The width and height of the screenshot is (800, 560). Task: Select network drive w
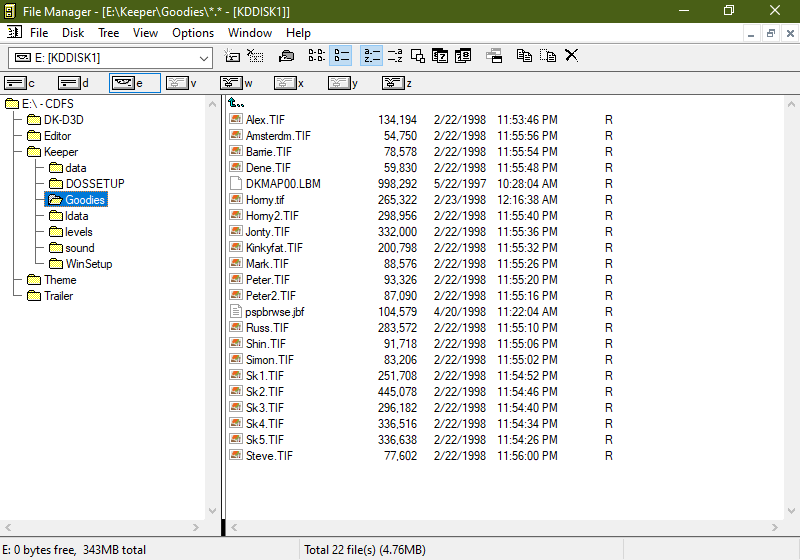coord(236,83)
